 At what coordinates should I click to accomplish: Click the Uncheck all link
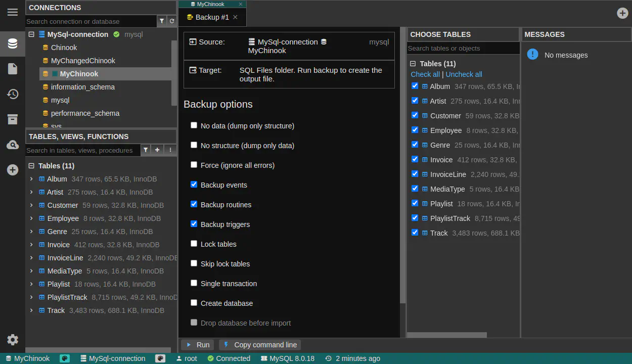(x=464, y=74)
